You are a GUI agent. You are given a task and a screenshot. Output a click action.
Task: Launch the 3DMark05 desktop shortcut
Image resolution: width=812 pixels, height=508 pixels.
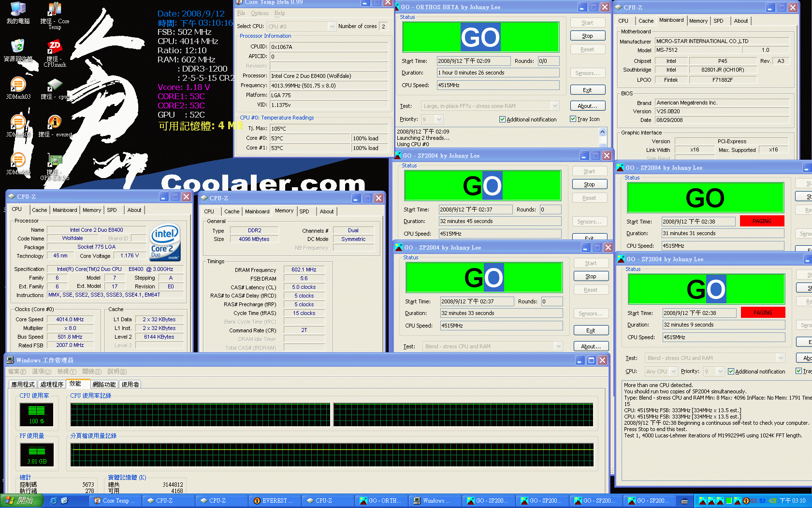(18, 126)
